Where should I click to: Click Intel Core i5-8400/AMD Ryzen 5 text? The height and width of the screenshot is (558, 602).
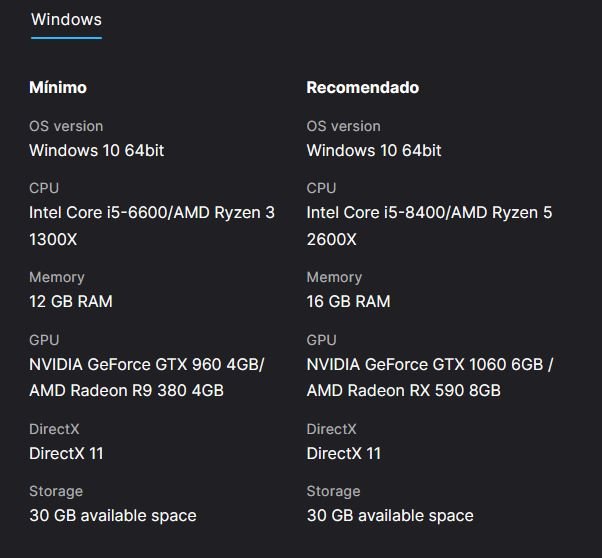(x=429, y=213)
